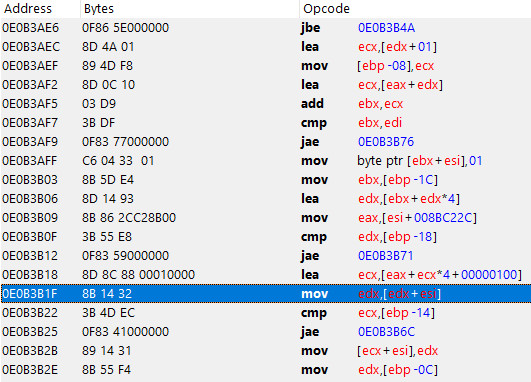Screen dimensions: 531x382
Task: Select row at address 0E0B3AF5
Action: coord(266,104)
